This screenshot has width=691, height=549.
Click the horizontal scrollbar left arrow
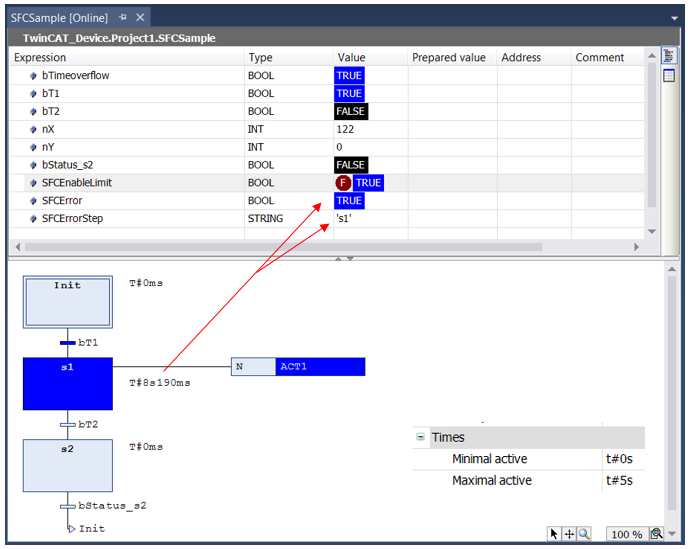tap(18, 247)
